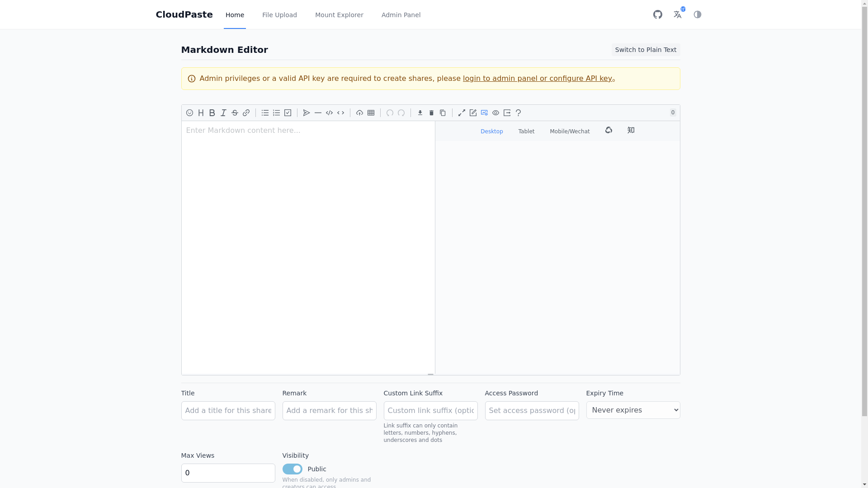Image resolution: width=868 pixels, height=488 pixels.
Task: Go to the Home tab
Action: click(x=235, y=15)
